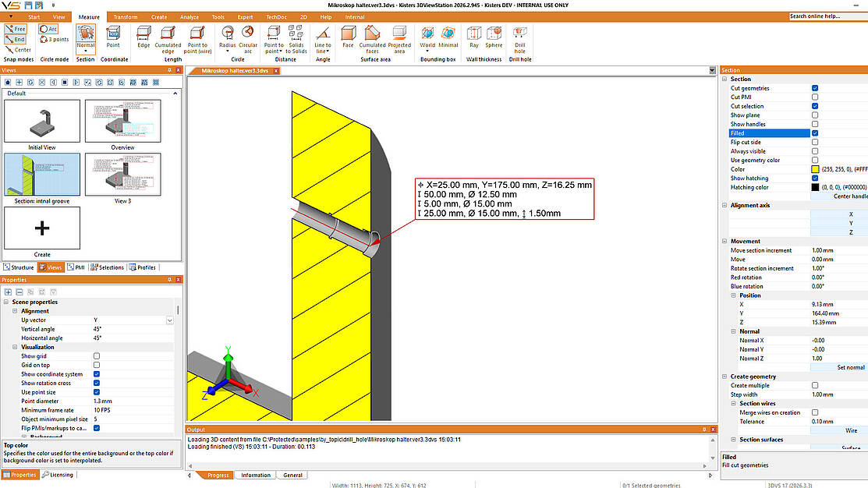
Task: Open the Transform ribbon tab
Action: (125, 17)
